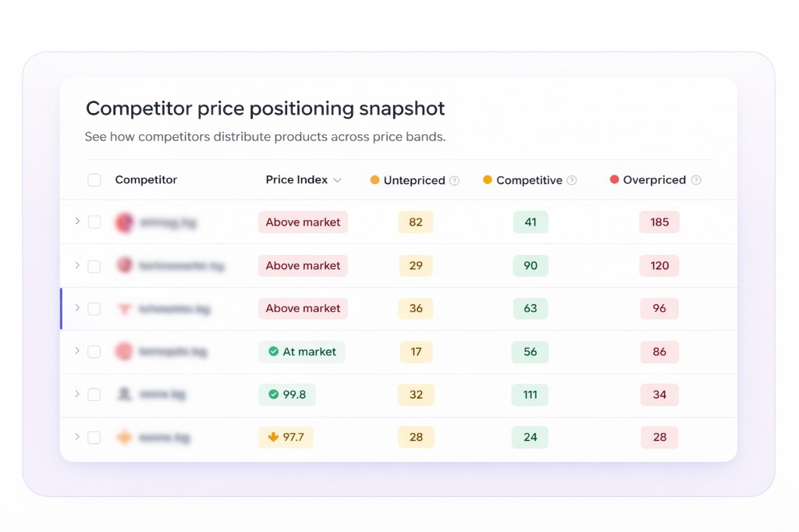Click the overpriced count badge 185

(659, 222)
